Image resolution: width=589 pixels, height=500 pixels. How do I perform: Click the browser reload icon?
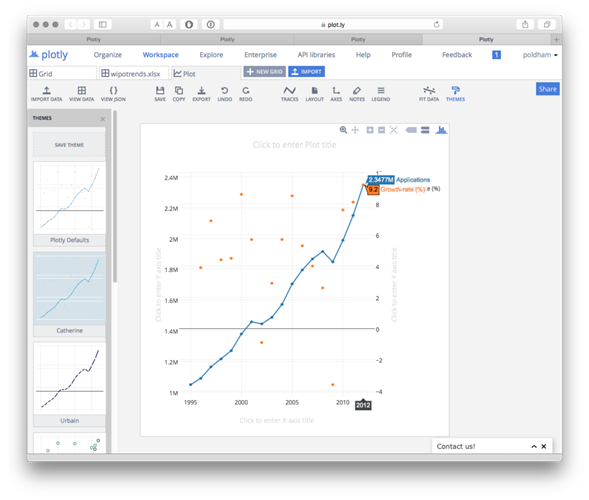436,24
